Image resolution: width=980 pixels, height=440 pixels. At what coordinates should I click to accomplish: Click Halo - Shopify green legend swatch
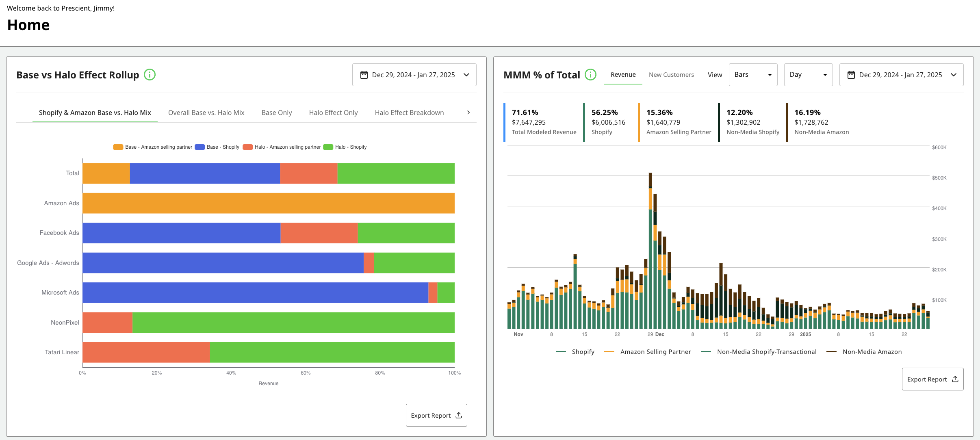(328, 147)
